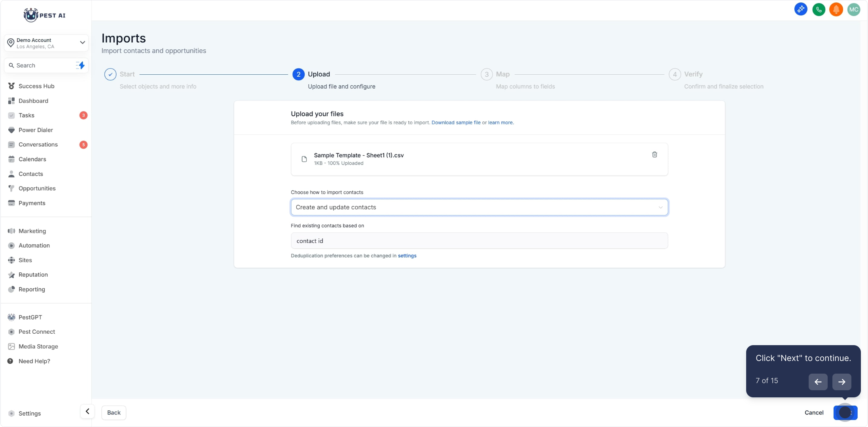Click the Need Help question icon

(x=10, y=361)
